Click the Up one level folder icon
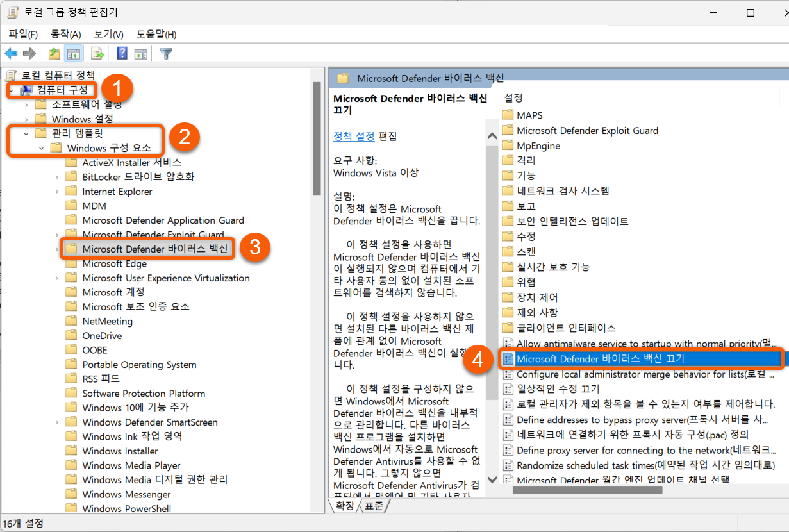This screenshot has height=532, width=789. coord(54,53)
